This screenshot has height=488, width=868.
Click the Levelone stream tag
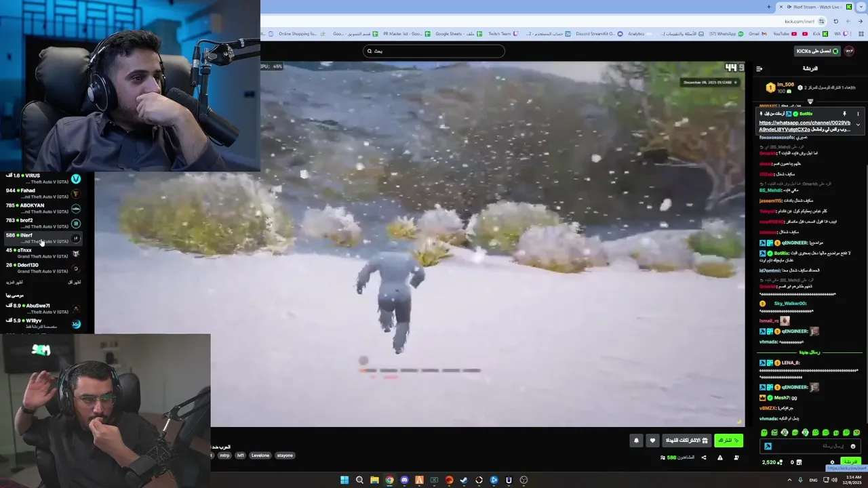click(x=260, y=455)
